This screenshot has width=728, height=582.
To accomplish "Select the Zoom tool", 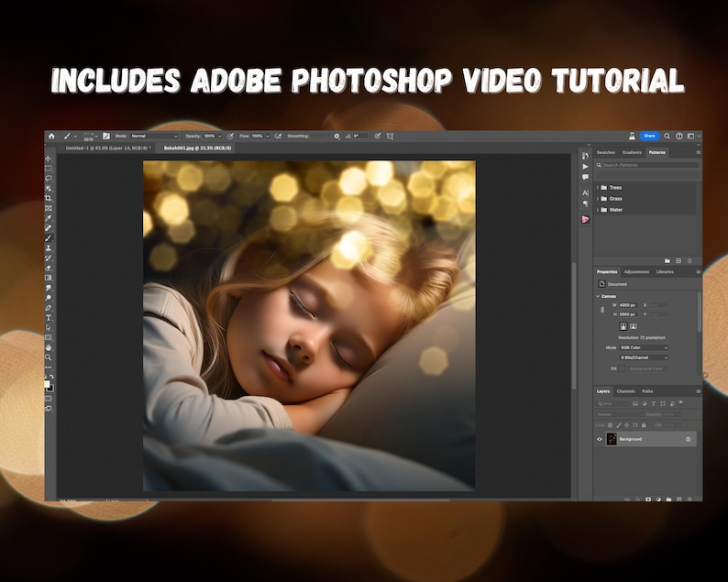I will tap(49, 357).
